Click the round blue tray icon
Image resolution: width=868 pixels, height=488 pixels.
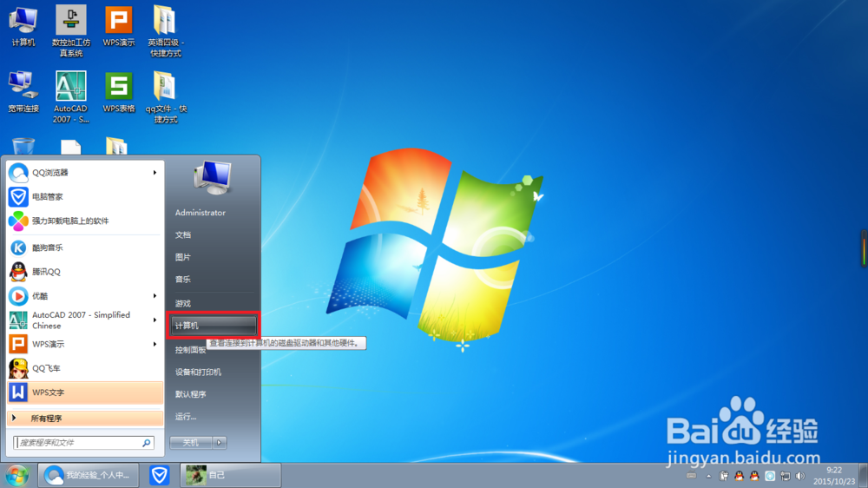(x=770, y=476)
